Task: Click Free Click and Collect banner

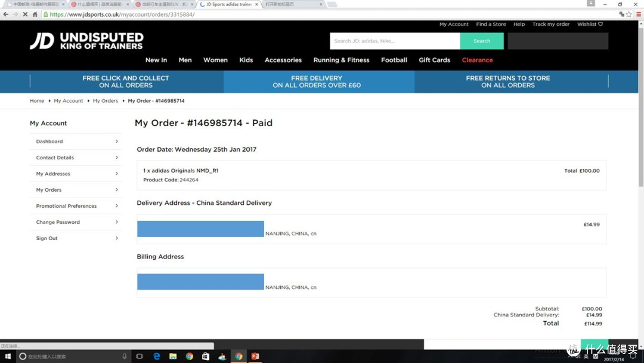Action: pos(126,81)
